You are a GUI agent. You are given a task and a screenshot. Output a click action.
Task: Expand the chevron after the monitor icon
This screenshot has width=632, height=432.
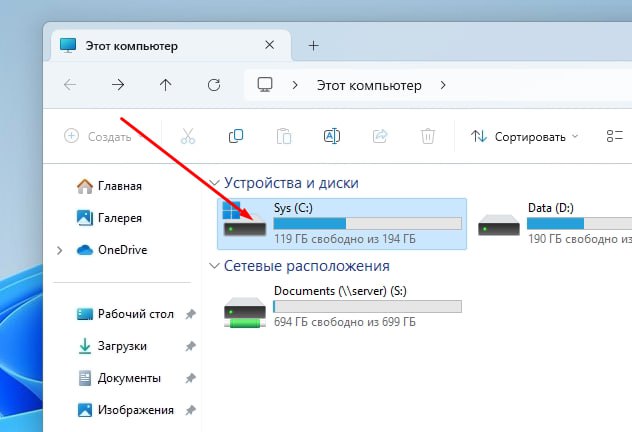[295, 85]
